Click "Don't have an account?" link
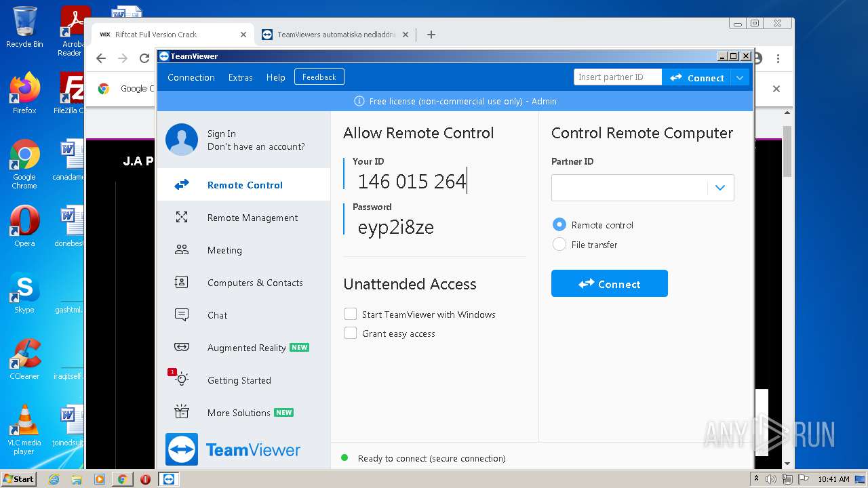 [x=256, y=146]
